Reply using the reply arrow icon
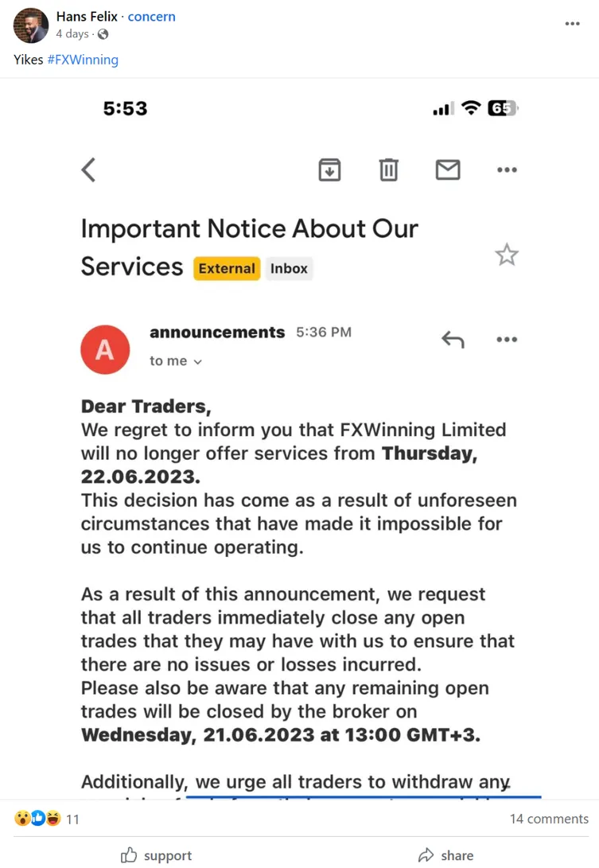This screenshot has height=868, width=599. pos(453,340)
